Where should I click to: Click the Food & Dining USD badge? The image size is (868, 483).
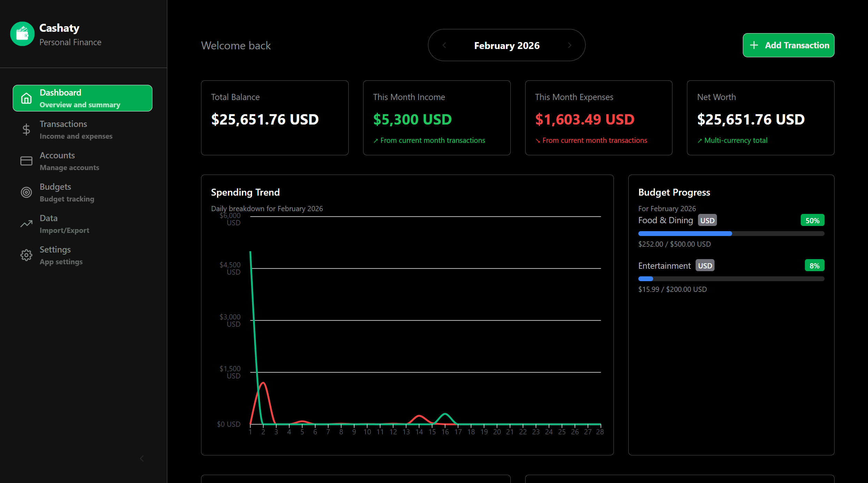(x=707, y=220)
